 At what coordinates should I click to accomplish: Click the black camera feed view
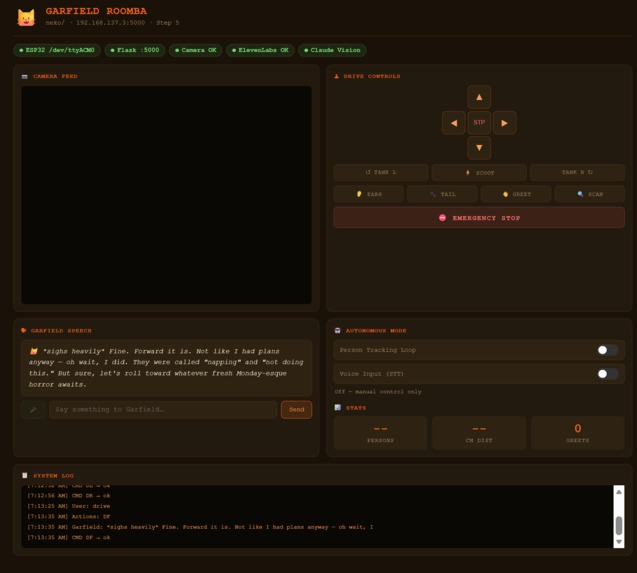click(167, 195)
